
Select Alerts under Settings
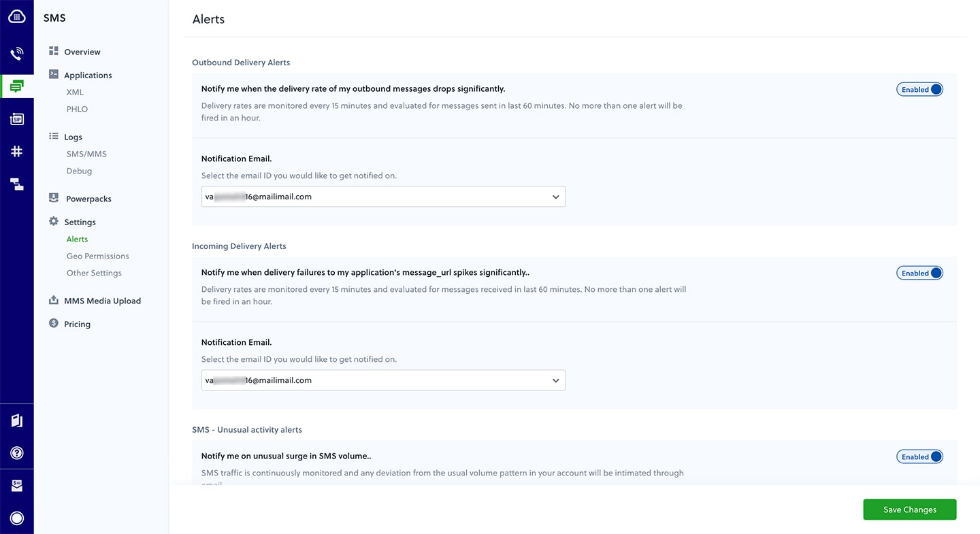coord(77,239)
